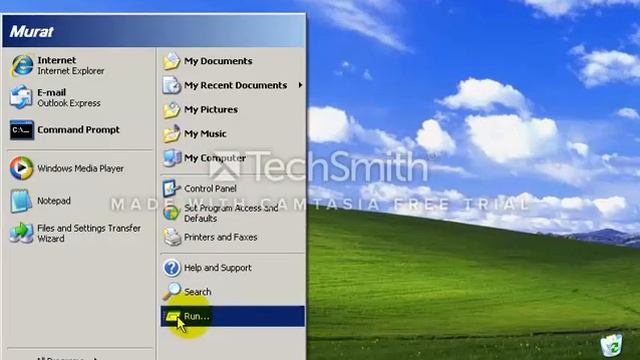
Task: Choose Set Program Access and Defaults label
Action: [x=231, y=213]
